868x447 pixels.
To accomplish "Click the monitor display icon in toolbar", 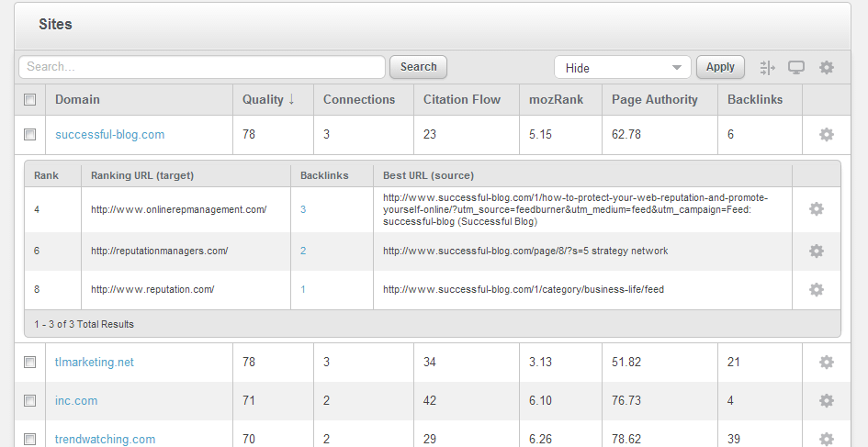I will tap(796, 67).
